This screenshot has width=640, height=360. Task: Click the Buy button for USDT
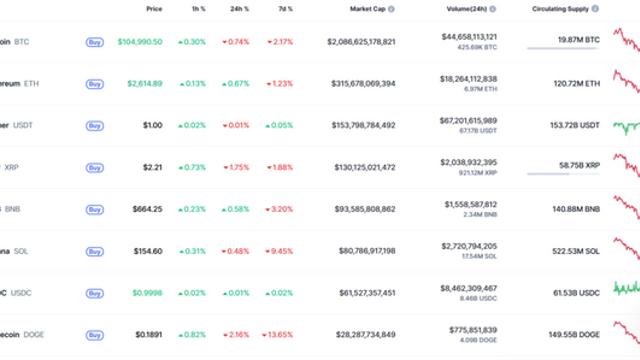pyautogui.click(x=95, y=126)
